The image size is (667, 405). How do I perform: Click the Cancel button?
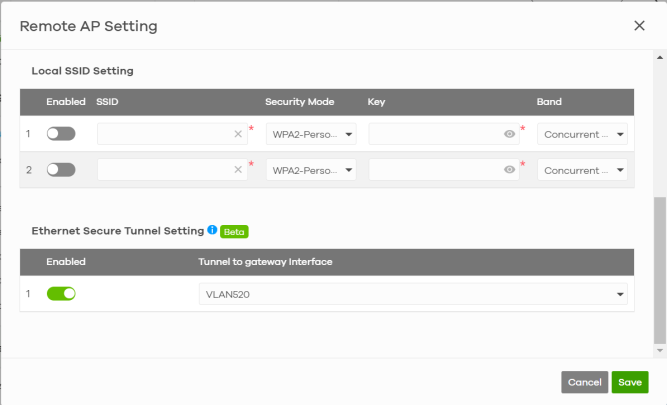(x=584, y=382)
